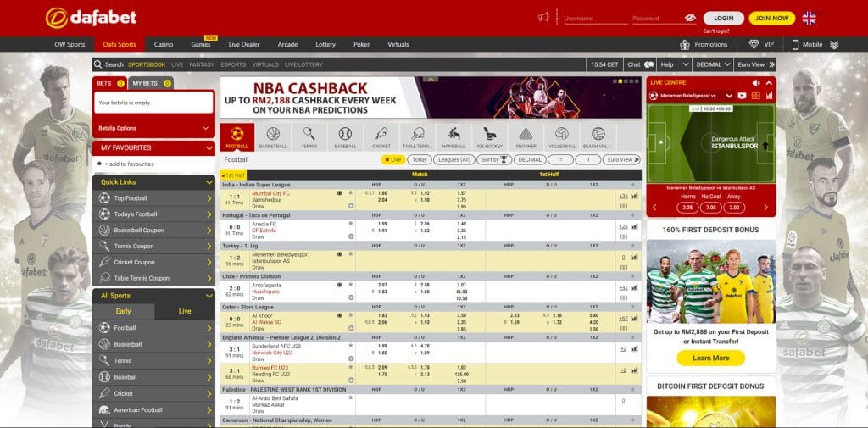Select Home odds 2.25 in Live Centre
Image resolution: width=868 pixels, height=428 pixels.
click(687, 208)
